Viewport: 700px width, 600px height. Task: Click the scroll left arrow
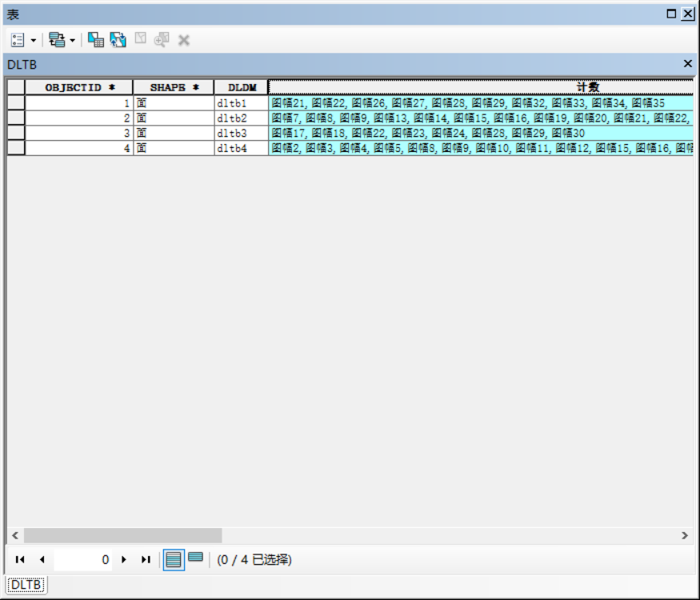tap(15, 535)
